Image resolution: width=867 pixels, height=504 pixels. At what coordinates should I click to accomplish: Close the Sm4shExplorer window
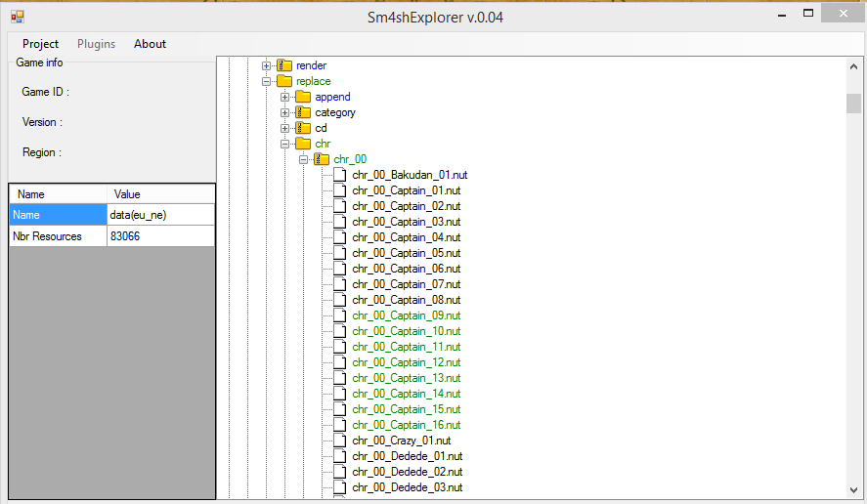(x=843, y=14)
